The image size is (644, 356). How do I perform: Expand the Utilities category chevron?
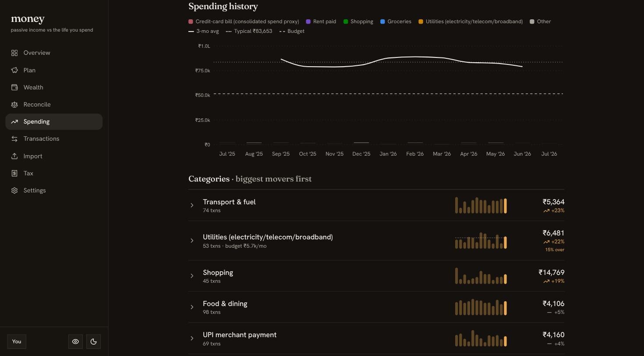tap(192, 241)
